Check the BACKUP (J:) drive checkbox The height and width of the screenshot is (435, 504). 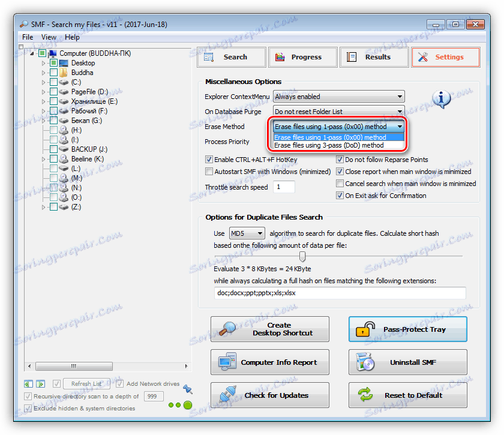point(53,149)
